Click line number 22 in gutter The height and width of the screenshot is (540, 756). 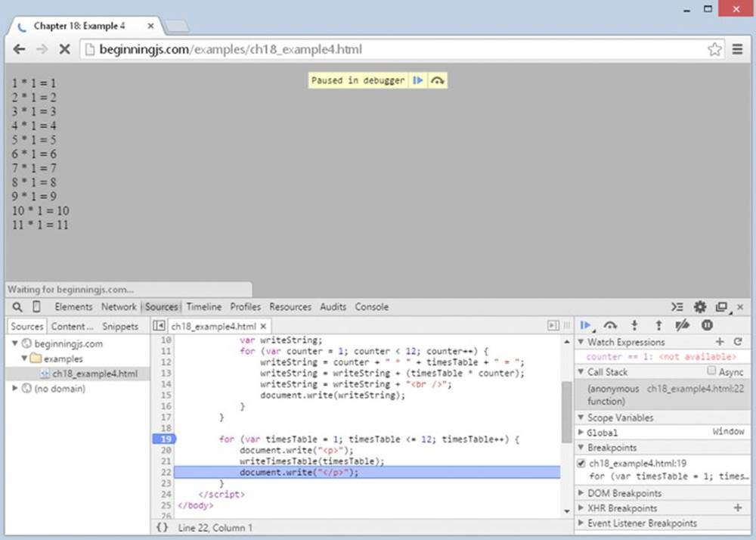click(x=166, y=473)
